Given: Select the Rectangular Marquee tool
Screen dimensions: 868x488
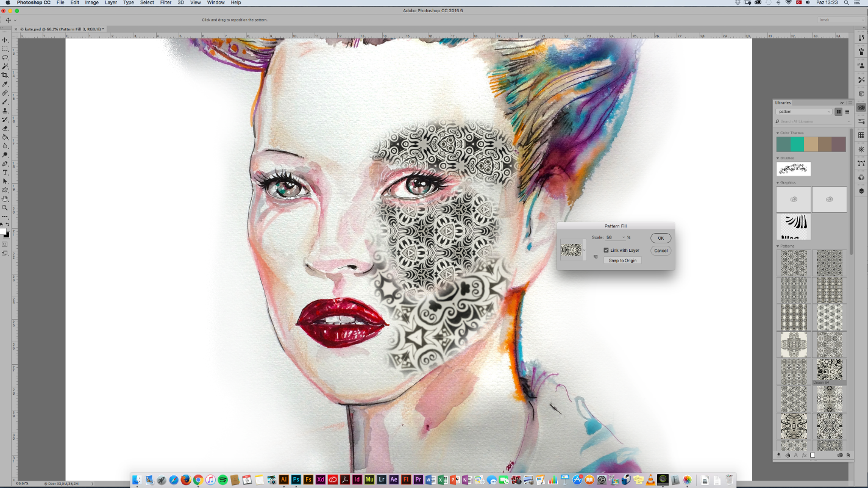Looking at the screenshot, I should tap(5, 48).
